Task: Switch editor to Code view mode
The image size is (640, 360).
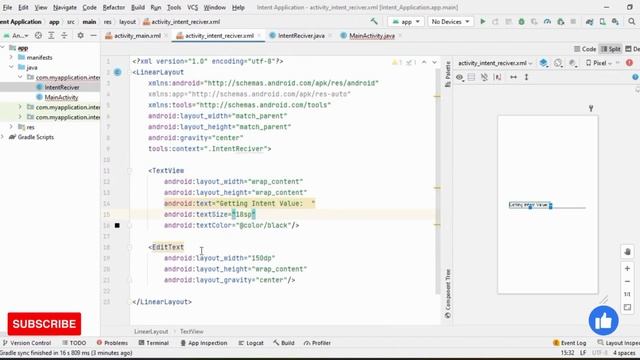Action: tap(585, 49)
